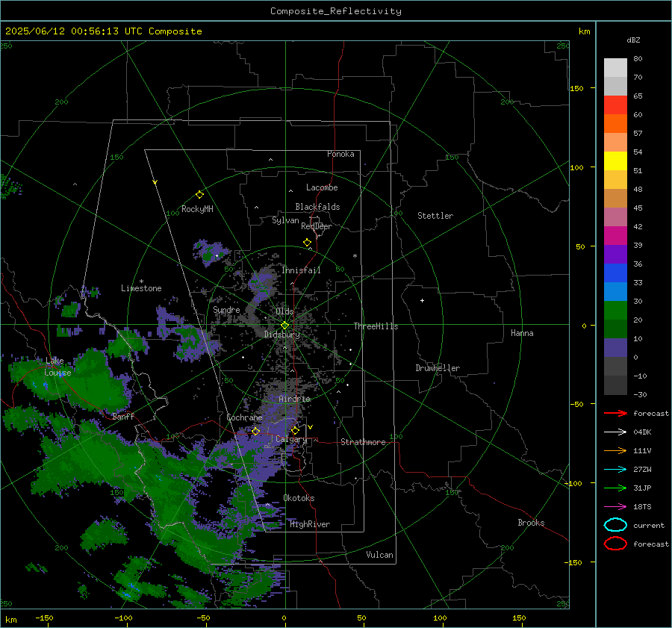Click the Innisfail town label
The height and width of the screenshot is (628, 672).
301,270
